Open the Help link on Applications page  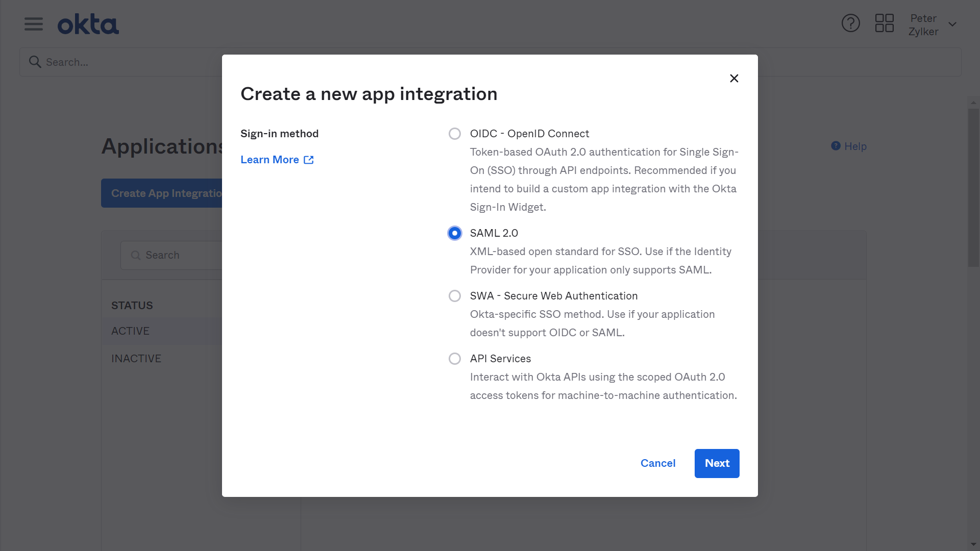coord(849,146)
